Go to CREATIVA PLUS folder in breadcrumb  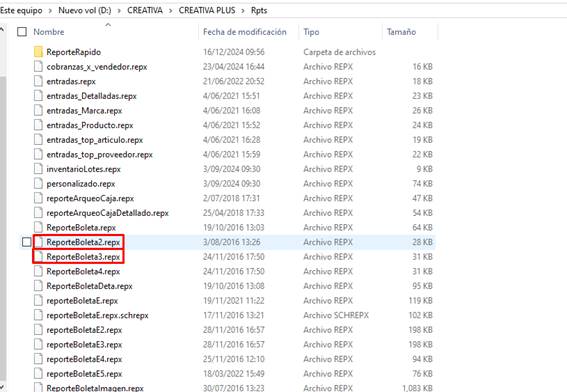207,10
